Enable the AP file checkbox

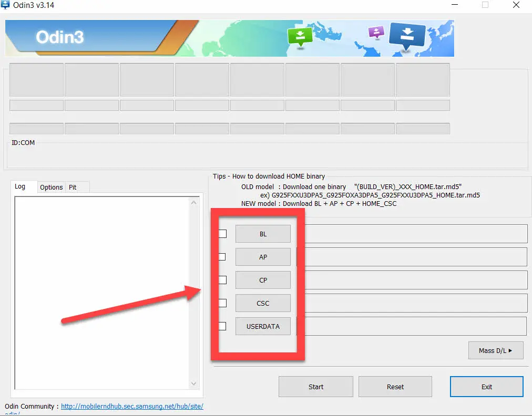tap(222, 257)
